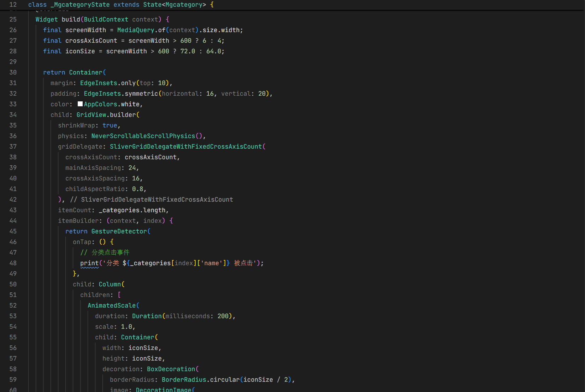Click 'mainAxisSpacing' on line 39
This screenshot has width=585, height=392.
point(93,168)
